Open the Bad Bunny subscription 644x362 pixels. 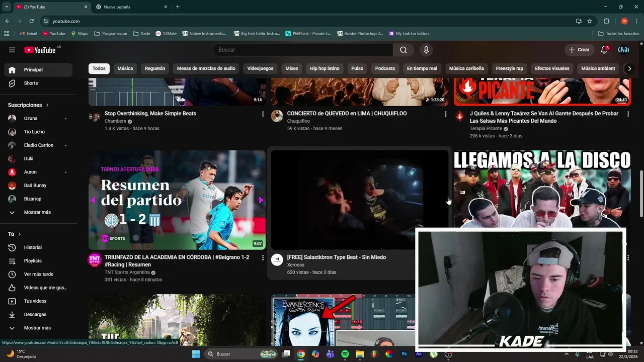click(38, 186)
